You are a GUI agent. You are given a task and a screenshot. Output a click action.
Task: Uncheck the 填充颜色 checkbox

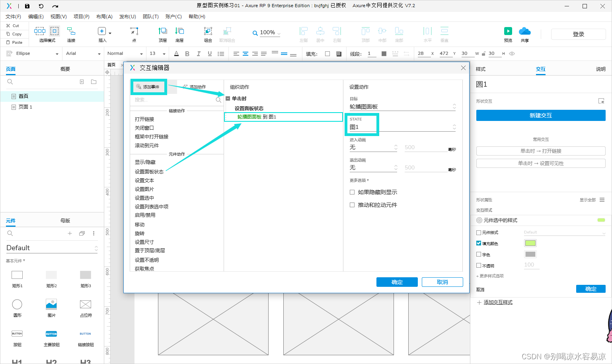coord(479,243)
